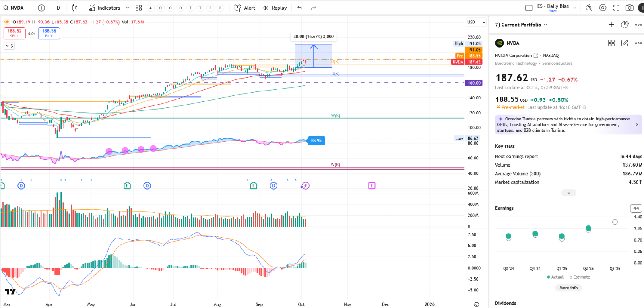Click the More info button under Earnings
This screenshot has height=308, width=644.
pyautogui.click(x=568, y=288)
